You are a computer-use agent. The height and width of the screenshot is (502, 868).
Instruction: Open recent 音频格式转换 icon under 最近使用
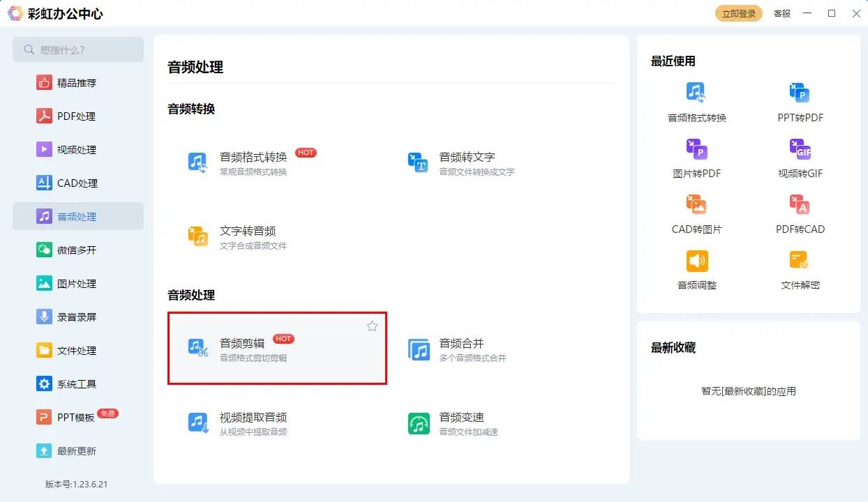pos(696,93)
